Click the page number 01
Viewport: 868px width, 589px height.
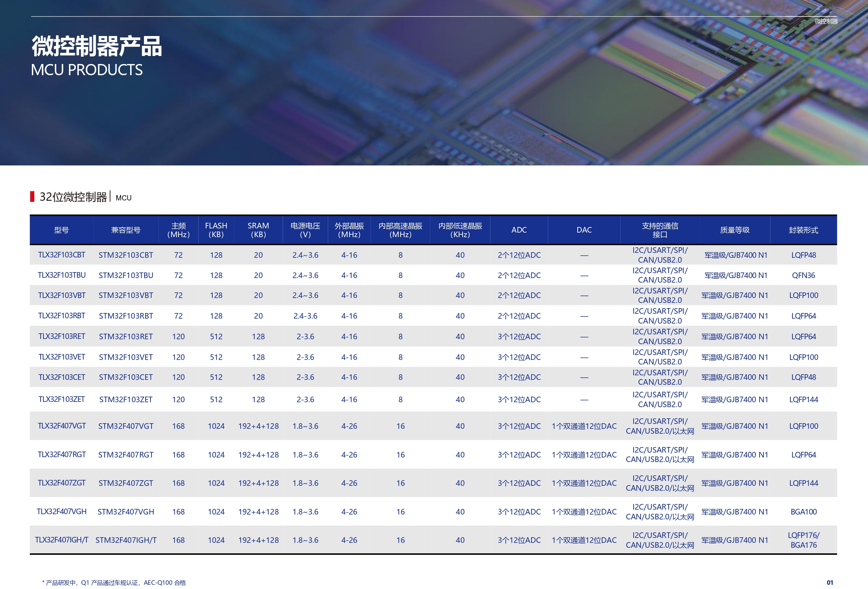(x=830, y=582)
